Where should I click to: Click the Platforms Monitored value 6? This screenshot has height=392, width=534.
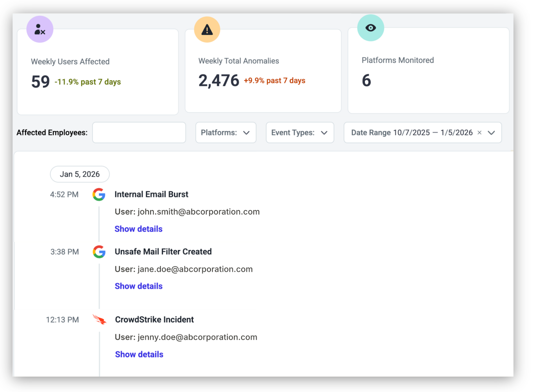[x=366, y=80]
